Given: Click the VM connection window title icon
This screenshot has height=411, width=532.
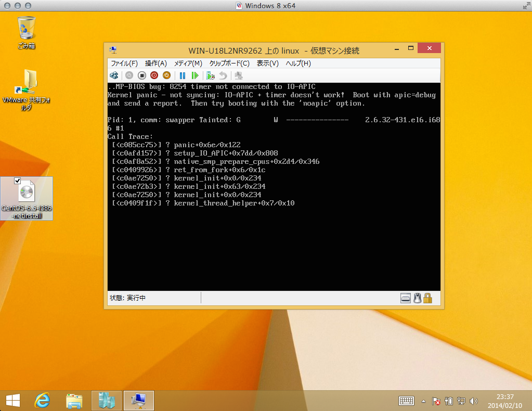Looking at the screenshot, I should (113, 50).
